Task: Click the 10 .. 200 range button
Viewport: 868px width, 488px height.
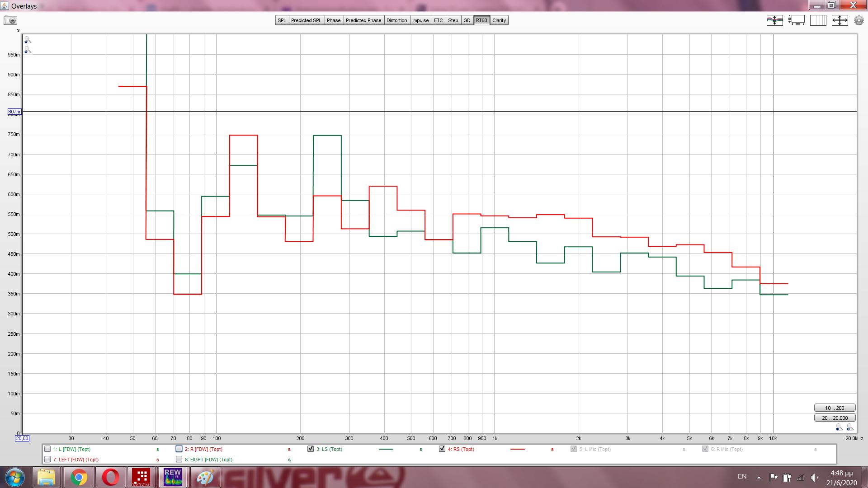Action: 834,408
